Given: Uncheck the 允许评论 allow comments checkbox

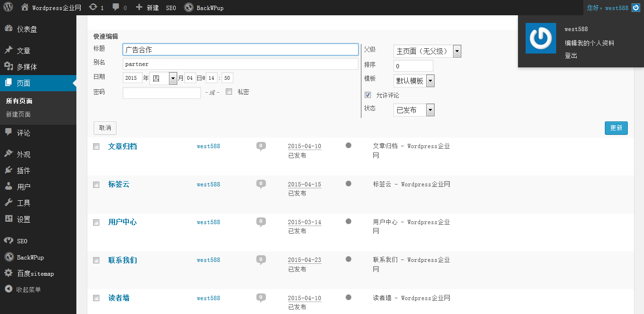Looking at the screenshot, I should click(x=368, y=95).
